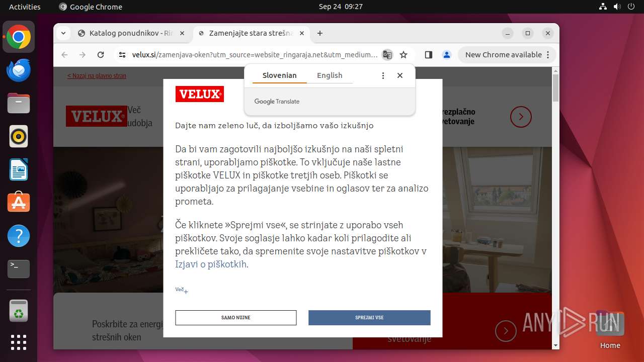Open the Chrome profile avatar
The image size is (644, 362).
click(447, 55)
